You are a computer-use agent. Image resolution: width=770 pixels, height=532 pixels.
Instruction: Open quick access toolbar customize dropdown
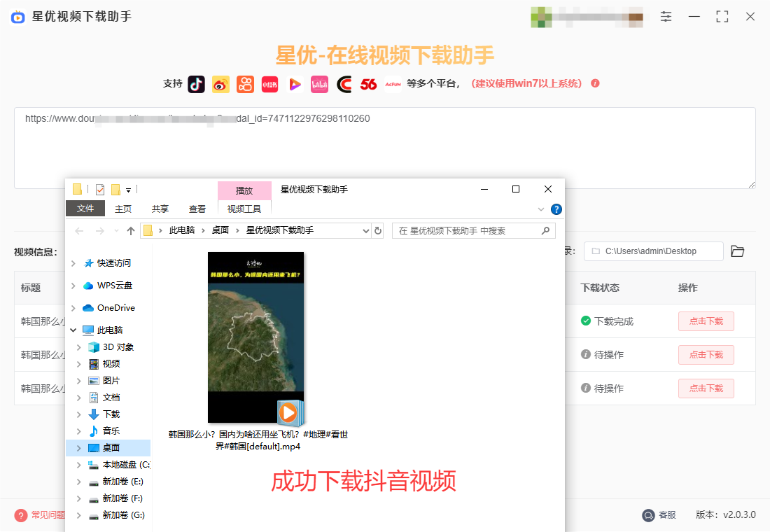coord(128,190)
